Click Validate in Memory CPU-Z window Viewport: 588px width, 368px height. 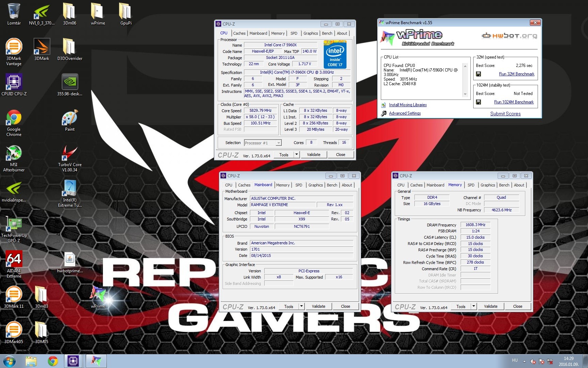(491, 306)
